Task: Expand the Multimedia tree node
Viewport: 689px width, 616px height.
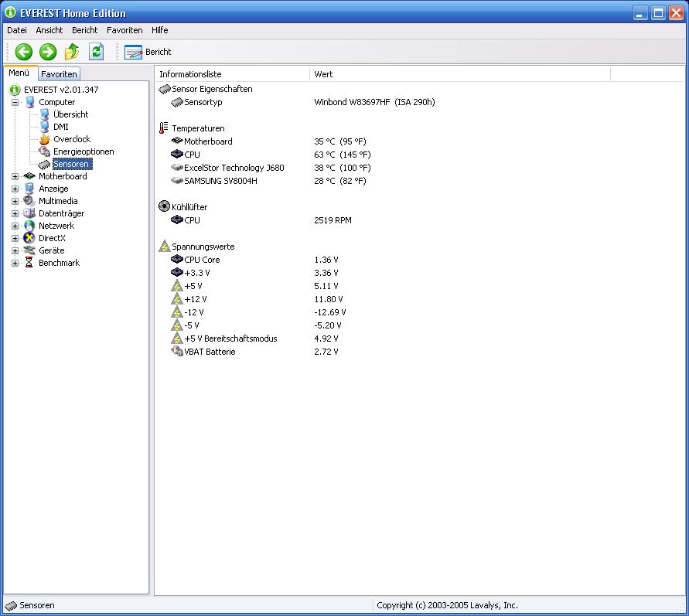Action: click(x=15, y=201)
